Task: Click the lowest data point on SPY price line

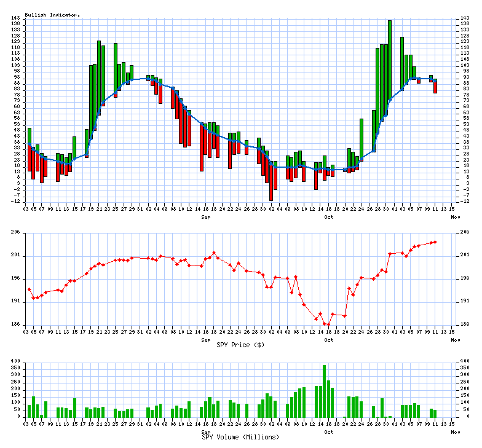Action: pos(328,324)
